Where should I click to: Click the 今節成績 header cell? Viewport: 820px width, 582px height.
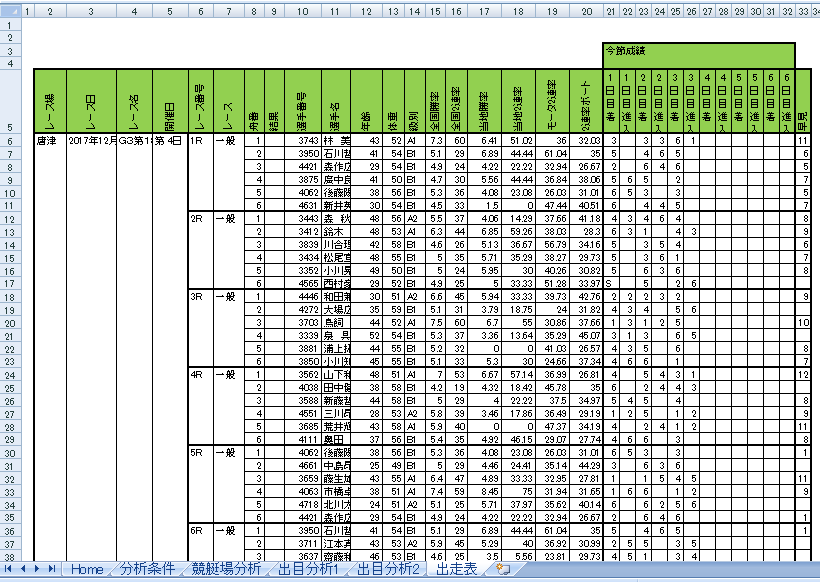699,55
